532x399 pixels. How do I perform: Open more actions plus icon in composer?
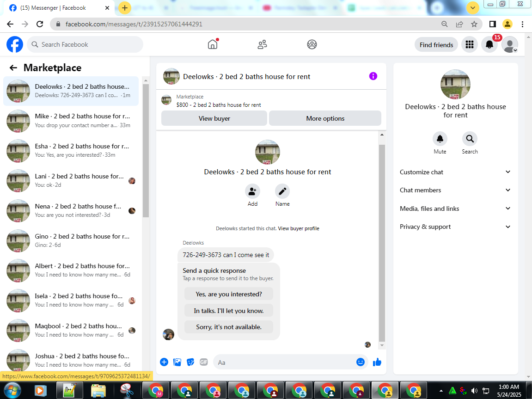[164, 362]
